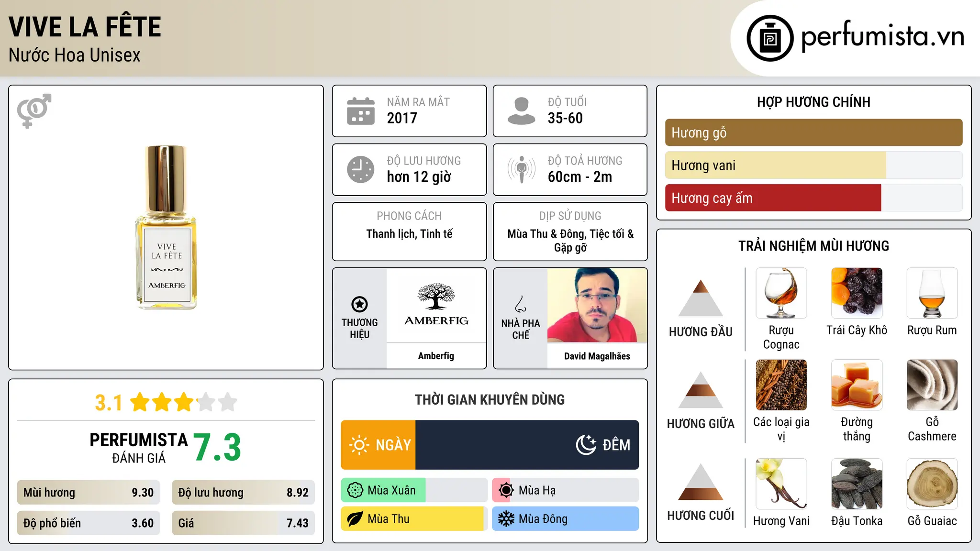This screenshot has width=980, height=551.
Task: Select the Hương Vani note image
Action: (x=781, y=484)
